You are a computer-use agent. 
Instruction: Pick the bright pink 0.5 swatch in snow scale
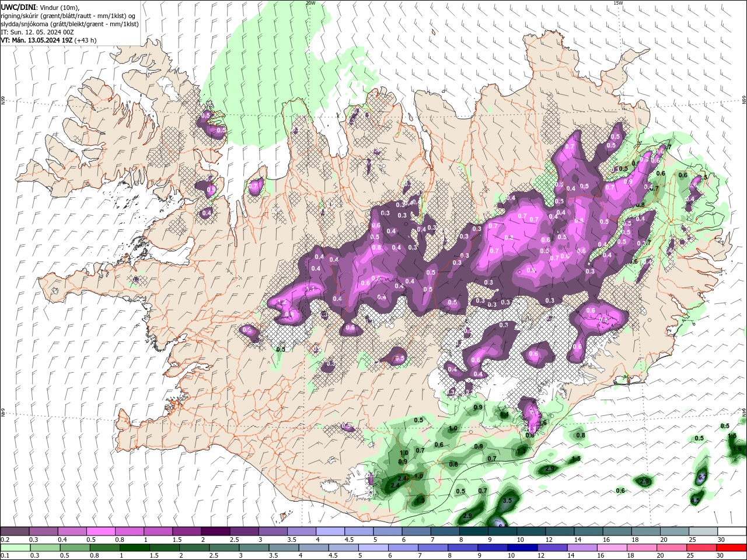(x=100, y=531)
